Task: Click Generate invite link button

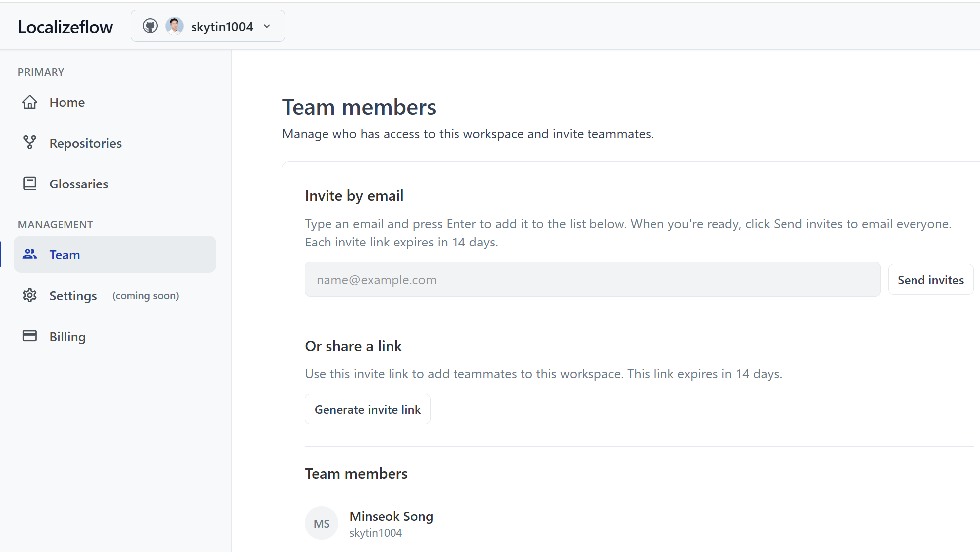Action: (x=368, y=409)
